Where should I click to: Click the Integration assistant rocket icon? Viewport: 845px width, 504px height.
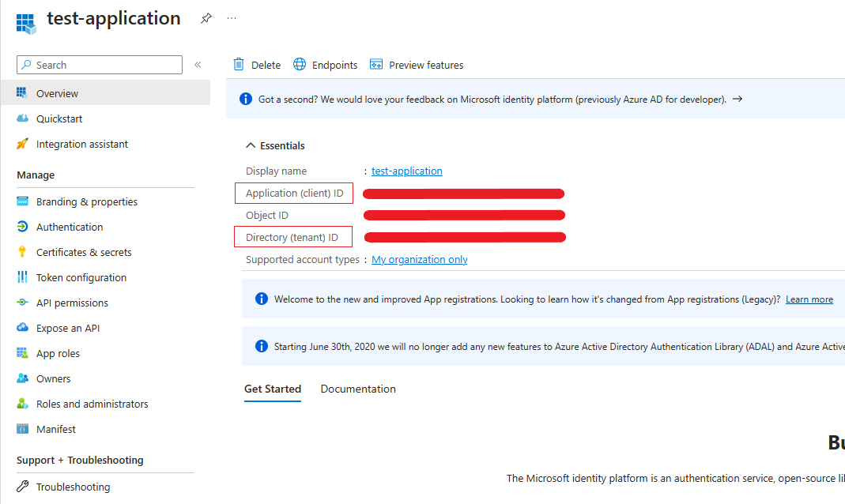22,144
